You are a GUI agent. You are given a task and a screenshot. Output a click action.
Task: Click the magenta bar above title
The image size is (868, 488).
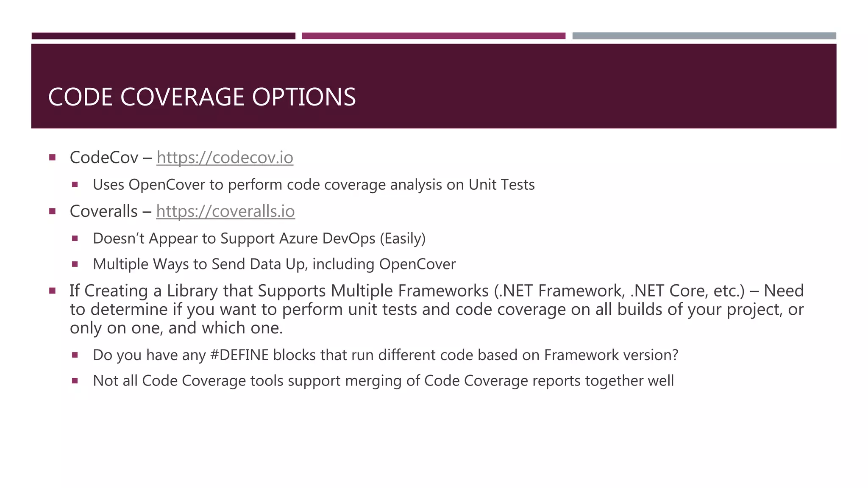[x=434, y=36]
